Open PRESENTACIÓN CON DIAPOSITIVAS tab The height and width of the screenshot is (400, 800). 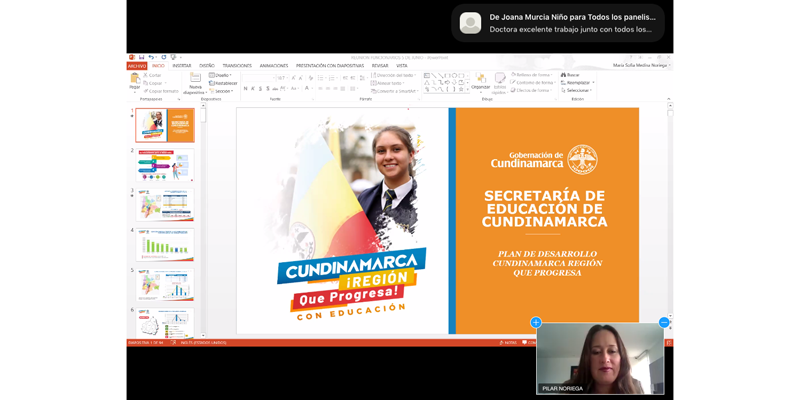click(x=330, y=66)
